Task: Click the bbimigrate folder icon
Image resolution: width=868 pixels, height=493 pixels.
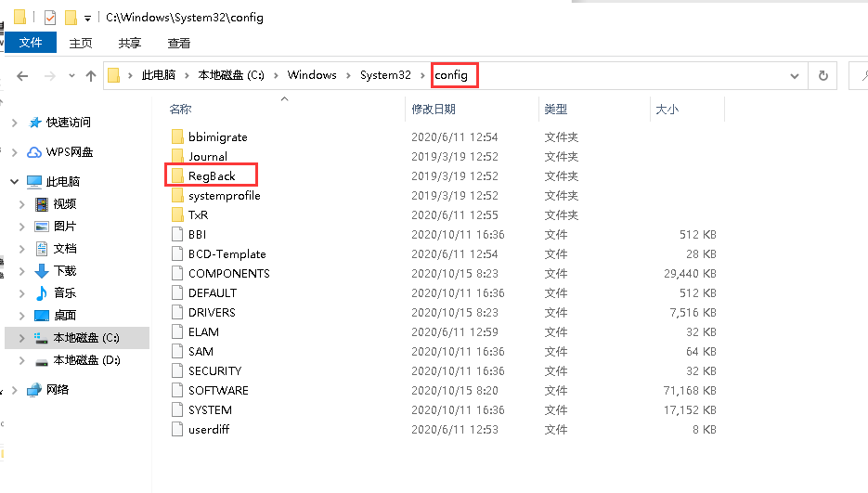Action: click(177, 136)
